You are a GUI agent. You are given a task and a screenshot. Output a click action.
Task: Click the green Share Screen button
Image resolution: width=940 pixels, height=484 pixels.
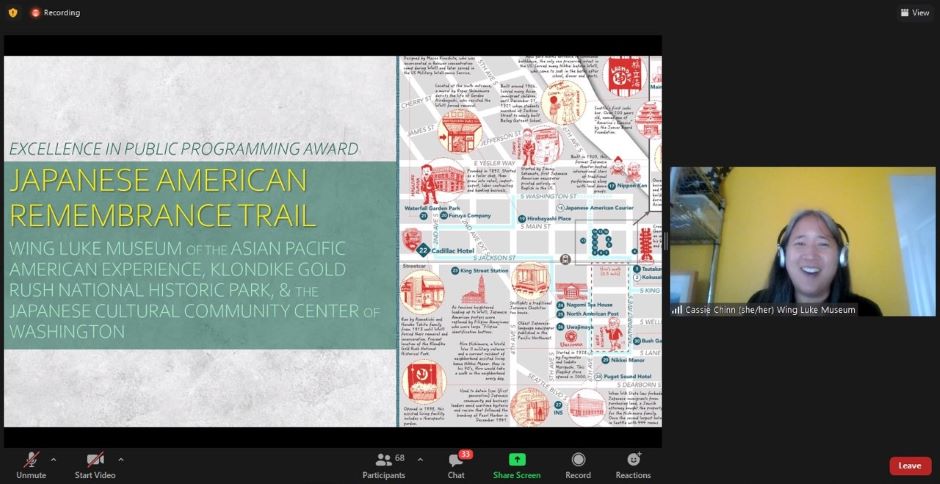(x=517, y=465)
